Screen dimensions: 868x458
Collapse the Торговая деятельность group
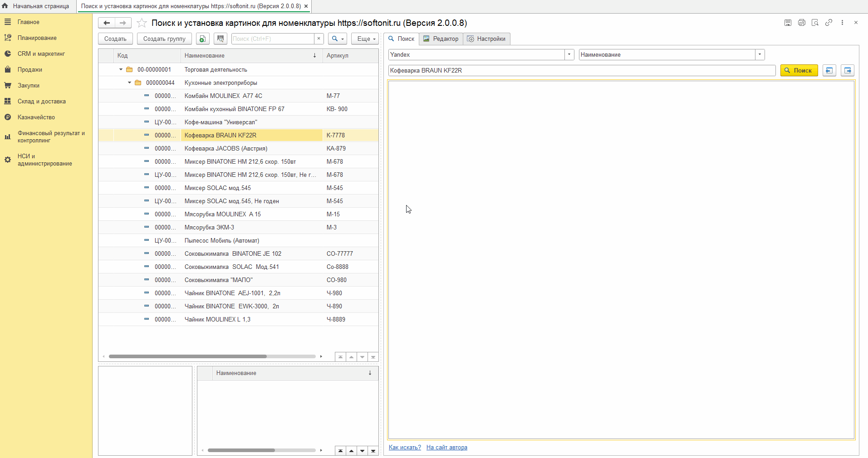121,70
